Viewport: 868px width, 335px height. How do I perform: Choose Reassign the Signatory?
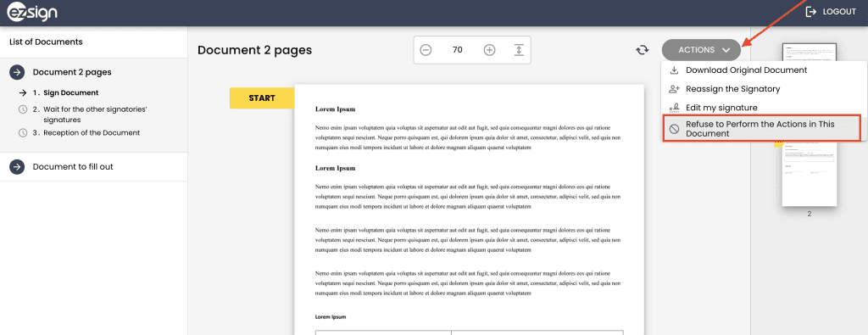pyautogui.click(x=733, y=89)
